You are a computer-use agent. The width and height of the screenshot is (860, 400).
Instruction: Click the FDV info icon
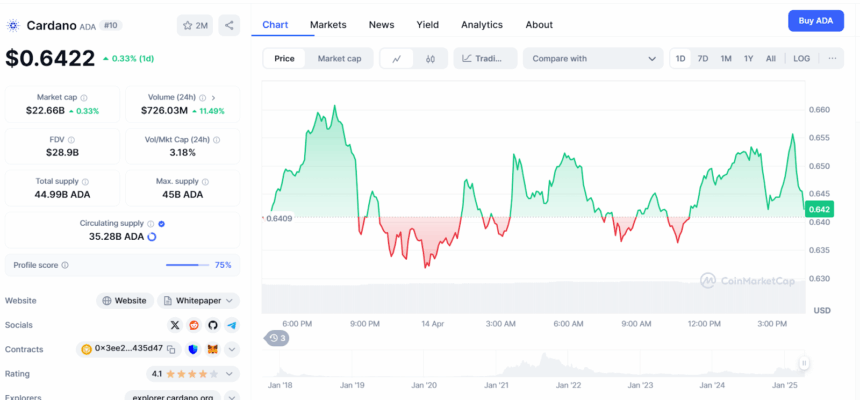[71, 140]
